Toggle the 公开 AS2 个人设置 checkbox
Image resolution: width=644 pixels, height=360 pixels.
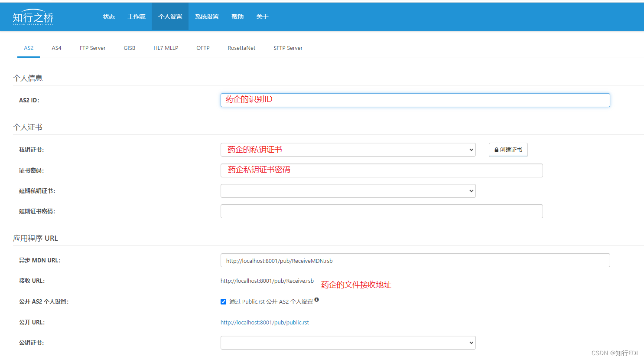point(224,302)
